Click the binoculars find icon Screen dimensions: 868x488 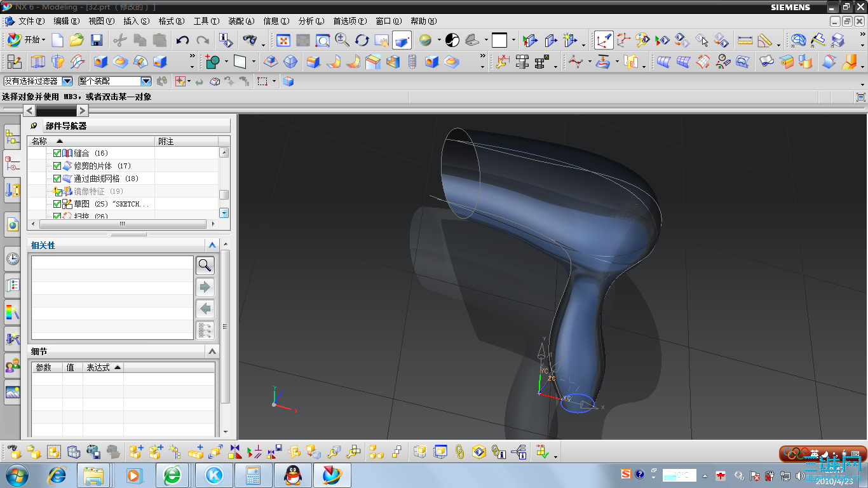coord(250,40)
